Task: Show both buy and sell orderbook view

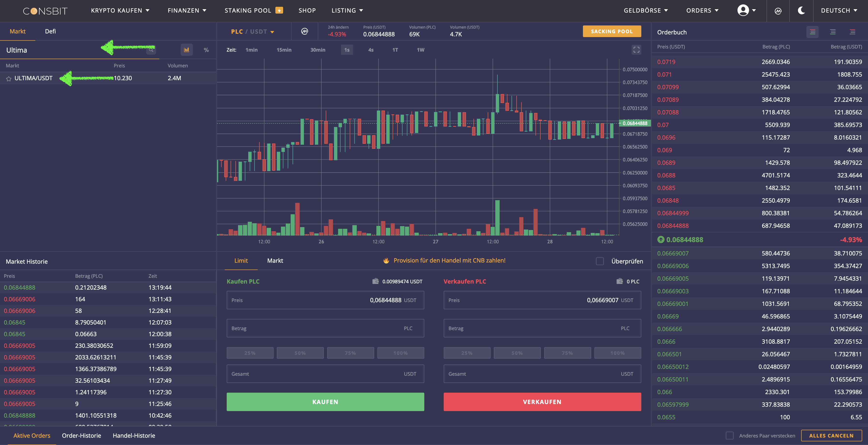Action: [x=812, y=32]
